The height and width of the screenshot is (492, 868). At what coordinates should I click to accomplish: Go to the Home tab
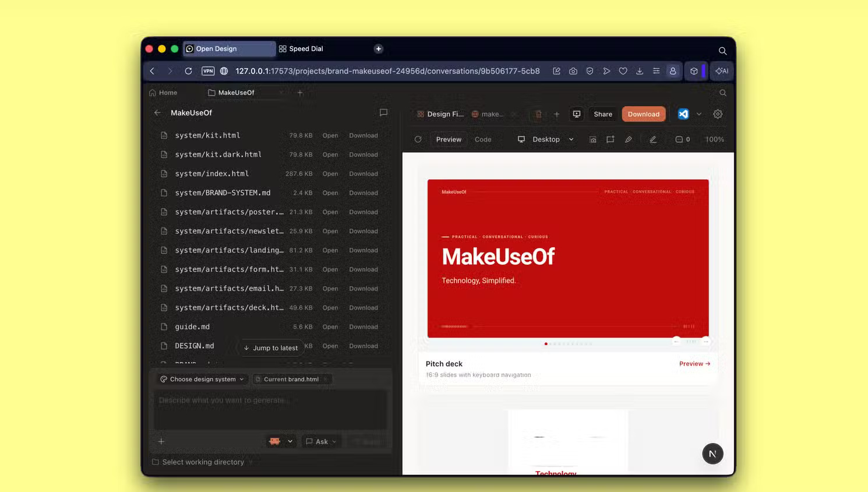(163, 93)
